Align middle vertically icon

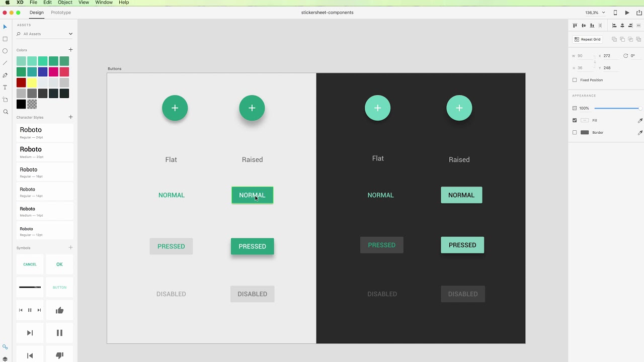pyautogui.click(x=584, y=25)
